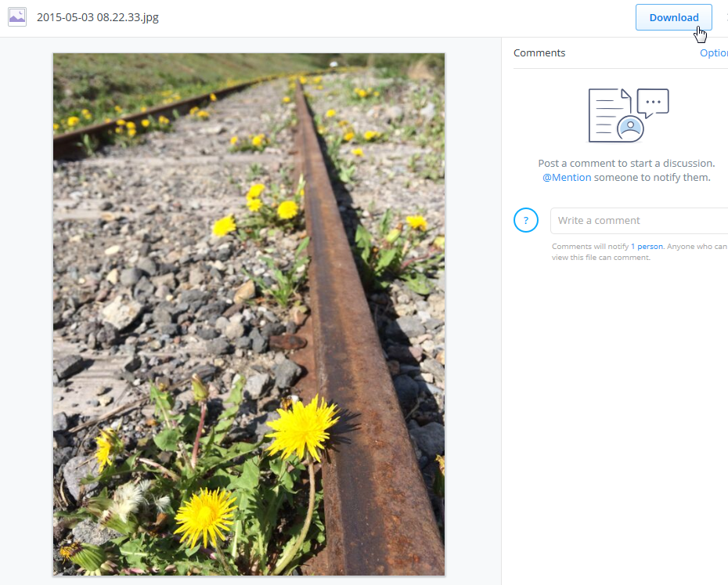Screen dimensions: 728x585
Task: Select the filename 2015-05-03 08.22.33.jpg
Action: click(98, 16)
